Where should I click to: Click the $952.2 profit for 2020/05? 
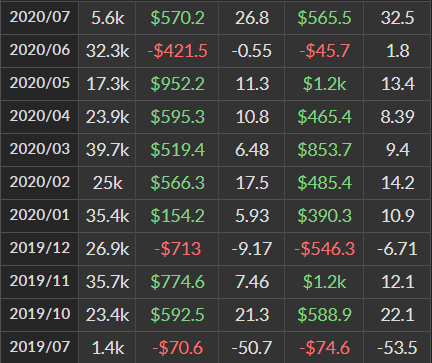pos(177,84)
